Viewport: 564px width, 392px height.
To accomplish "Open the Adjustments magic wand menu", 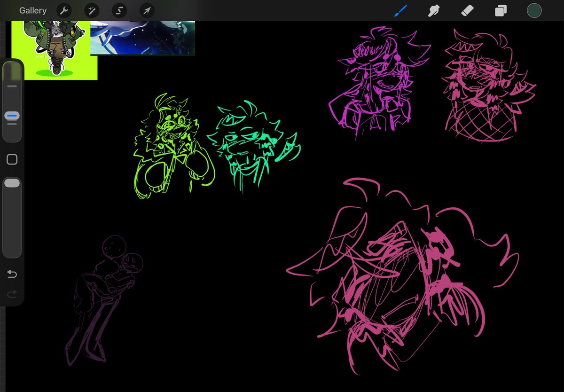I will point(92,10).
